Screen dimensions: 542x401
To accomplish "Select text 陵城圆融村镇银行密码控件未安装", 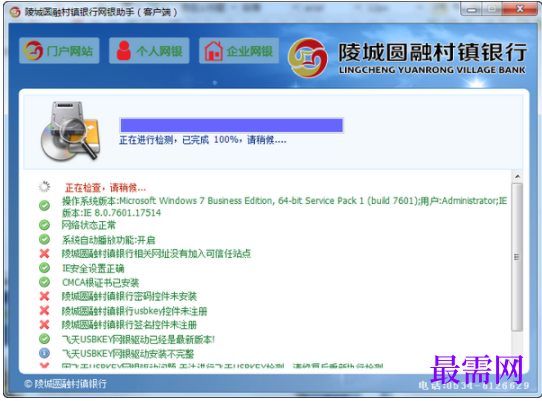I will (129, 297).
